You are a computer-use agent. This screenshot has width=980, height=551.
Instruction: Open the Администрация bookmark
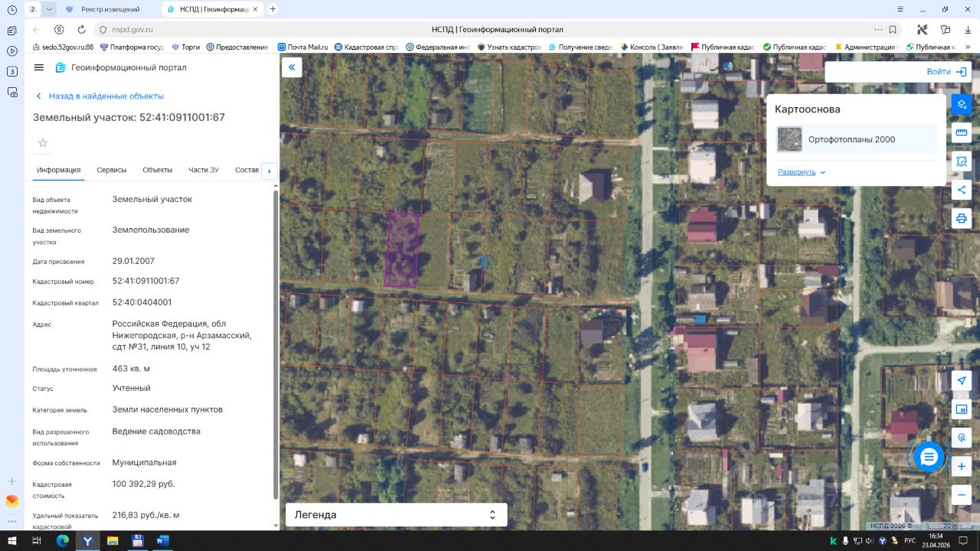(x=866, y=47)
